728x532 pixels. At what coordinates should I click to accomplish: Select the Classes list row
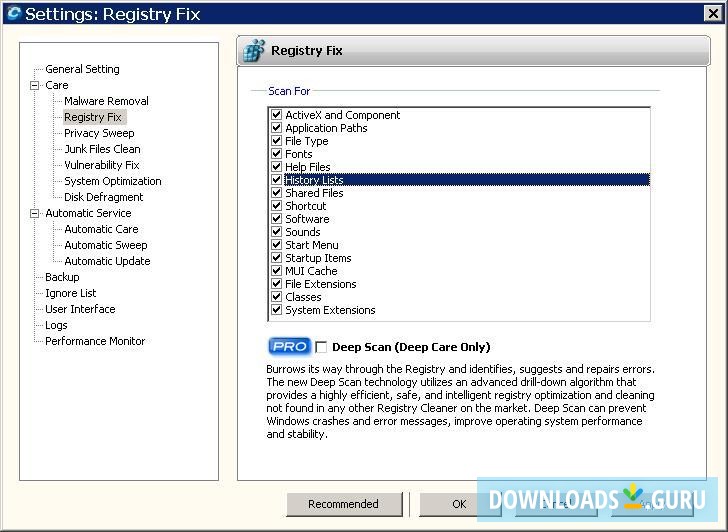click(460, 297)
